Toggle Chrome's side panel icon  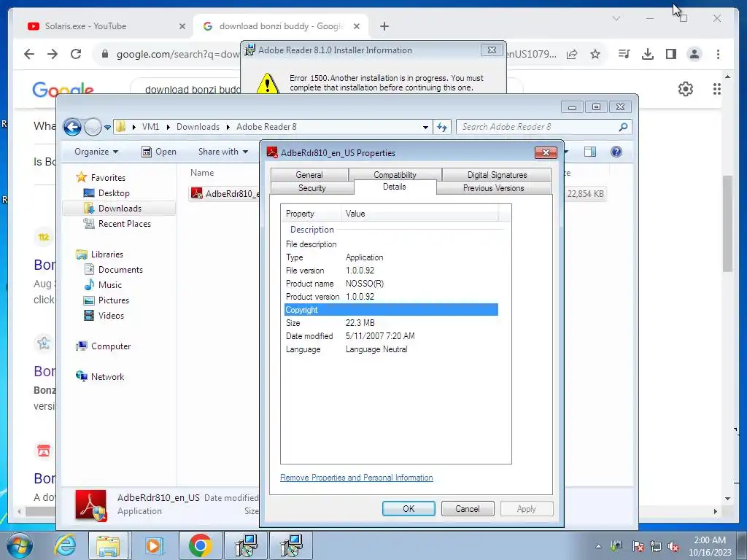[x=671, y=54]
